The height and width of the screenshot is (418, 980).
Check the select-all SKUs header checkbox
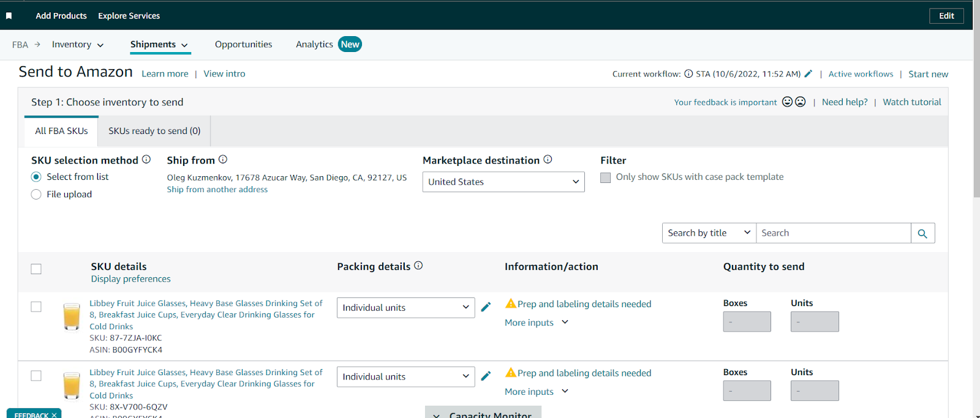coord(36,269)
